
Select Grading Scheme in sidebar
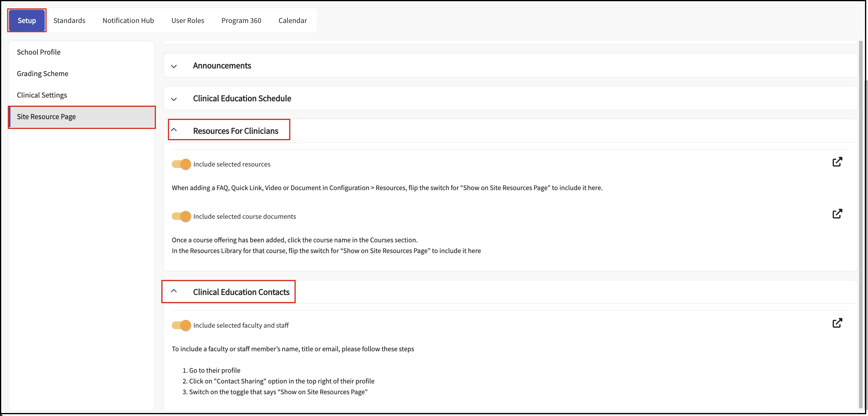[42, 74]
